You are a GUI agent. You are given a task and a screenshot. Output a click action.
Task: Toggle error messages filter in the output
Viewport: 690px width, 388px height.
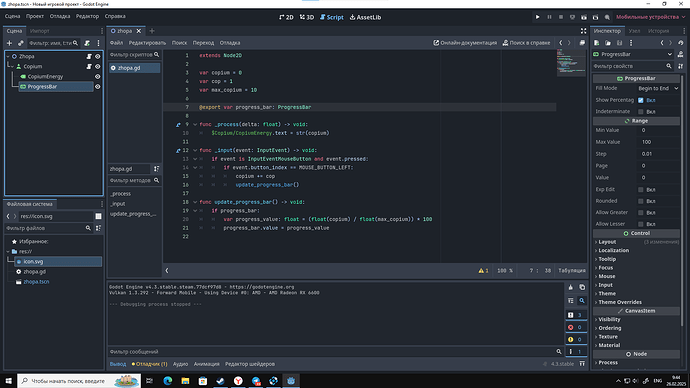click(576, 327)
